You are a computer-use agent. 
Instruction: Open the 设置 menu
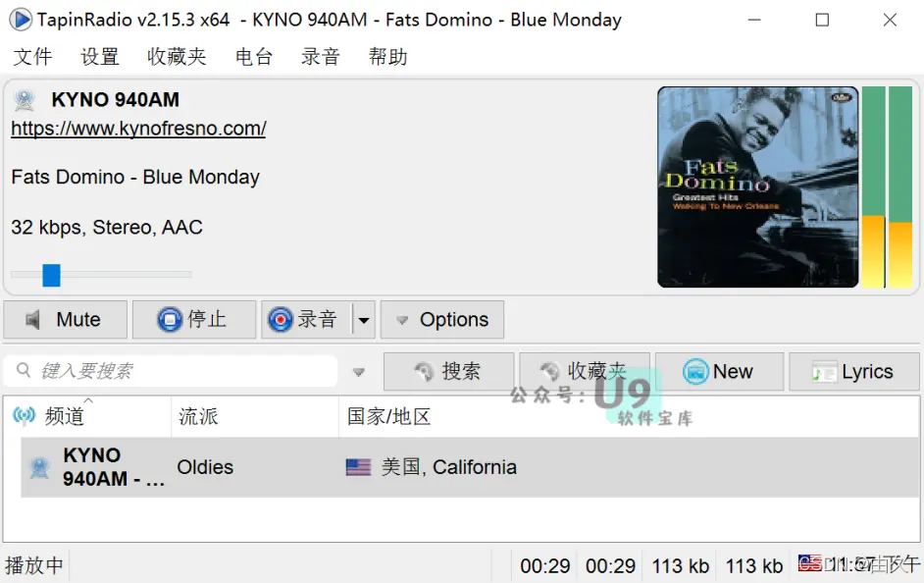tap(100, 57)
